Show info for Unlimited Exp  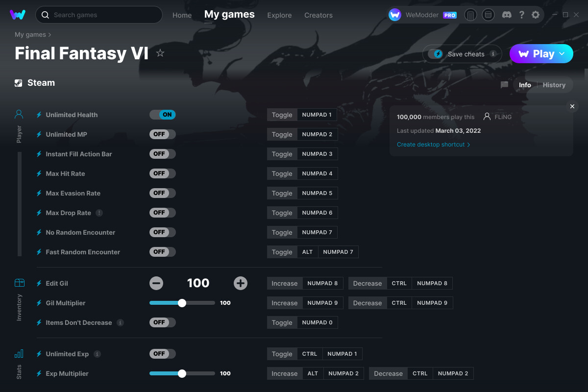(97, 354)
